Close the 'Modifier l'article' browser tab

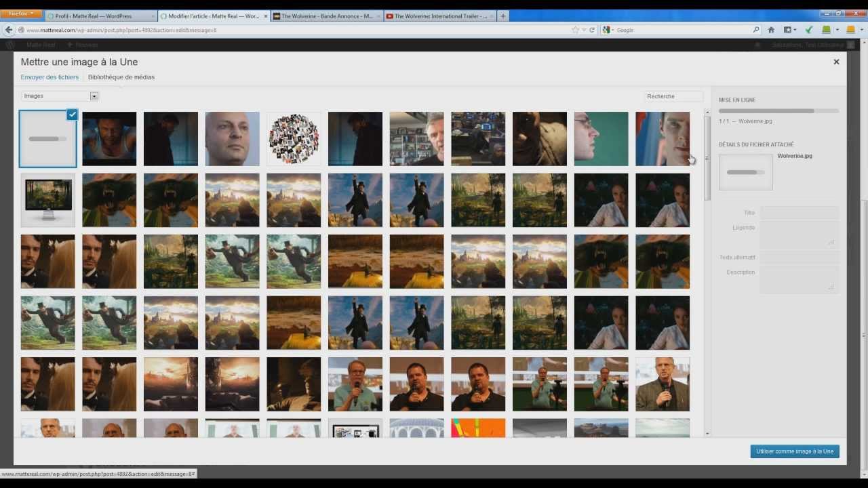[265, 16]
